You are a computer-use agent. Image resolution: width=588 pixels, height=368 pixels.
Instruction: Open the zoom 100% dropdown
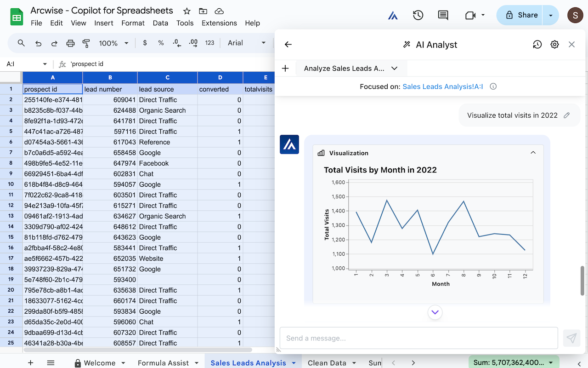point(113,43)
